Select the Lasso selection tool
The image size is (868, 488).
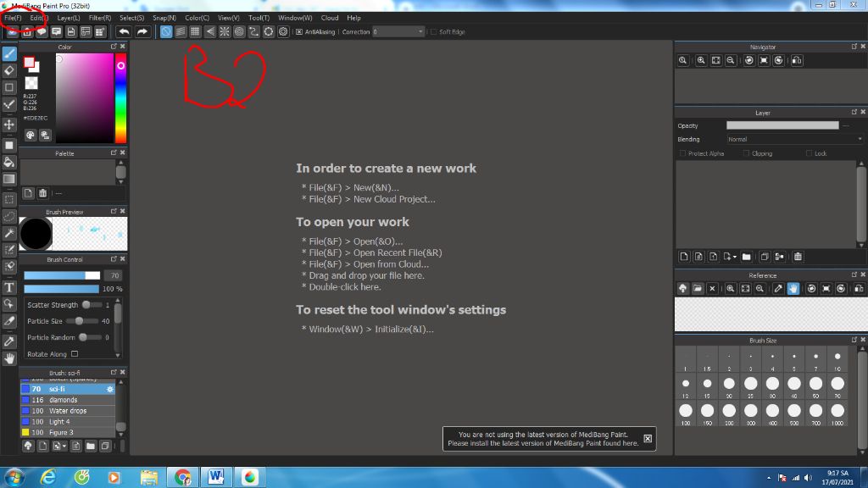click(x=9, y=216)
